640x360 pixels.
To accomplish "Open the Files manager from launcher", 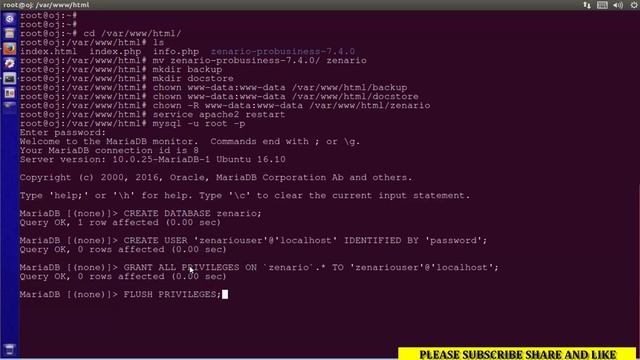I will pyautogui.click(x=9, y=33).
